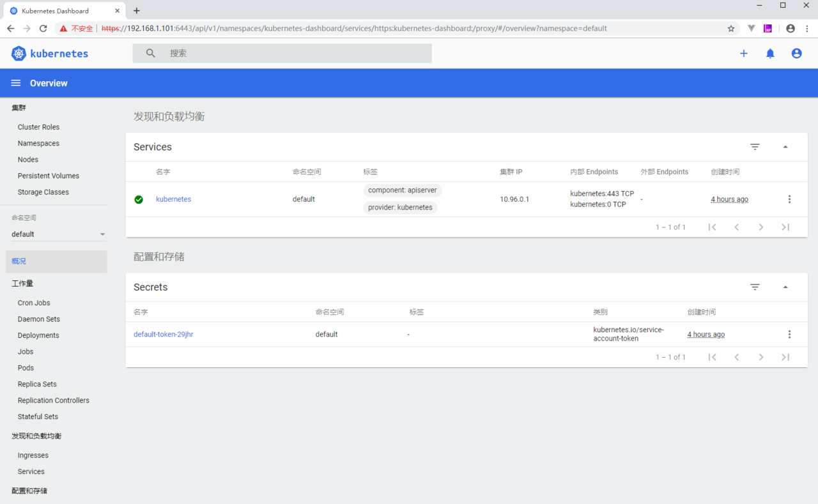Go to next page in Services pagination
818x504 pixels.
[761, 227]
